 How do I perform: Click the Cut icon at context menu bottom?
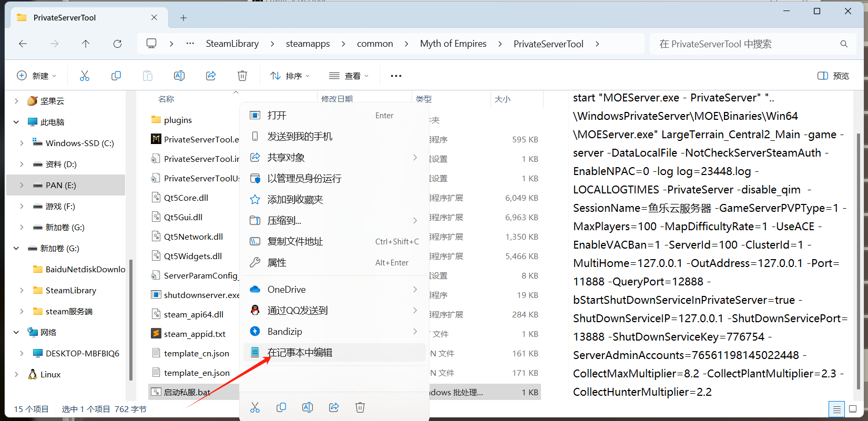tap(255, 407)
